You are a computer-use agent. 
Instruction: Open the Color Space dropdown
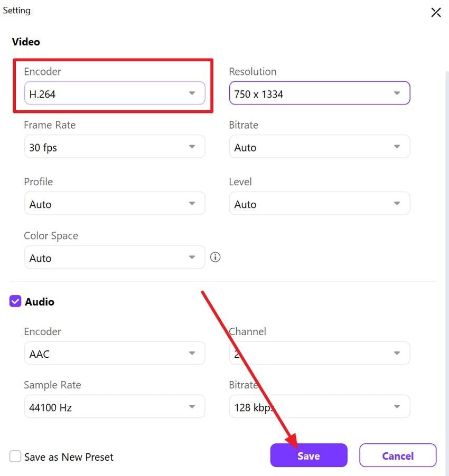(192, 258)
